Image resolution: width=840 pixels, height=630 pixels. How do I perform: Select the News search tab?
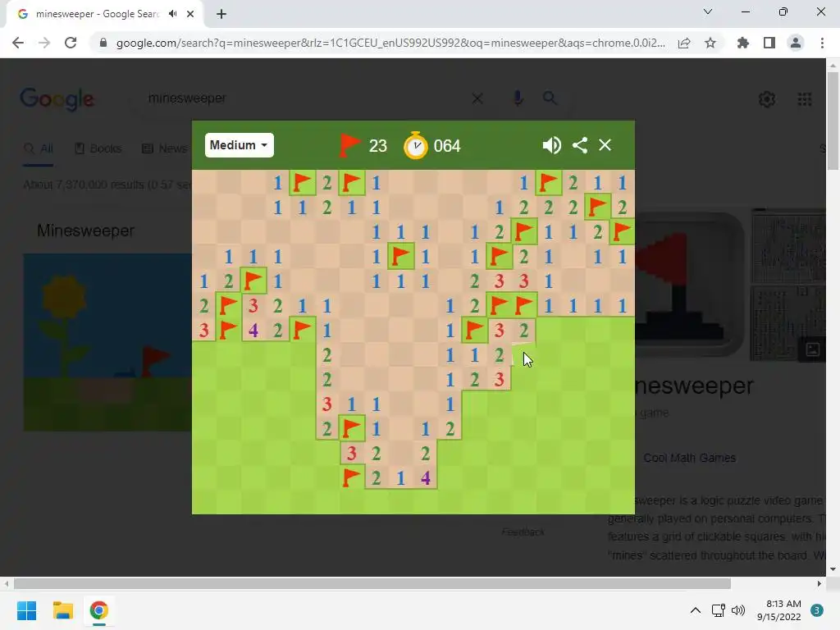pos(164,148)
